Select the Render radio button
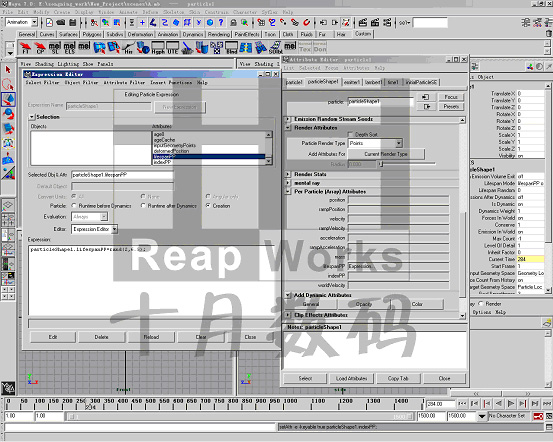Image resolution: width=553 pixels, height=442 pixels. point(481,303)
